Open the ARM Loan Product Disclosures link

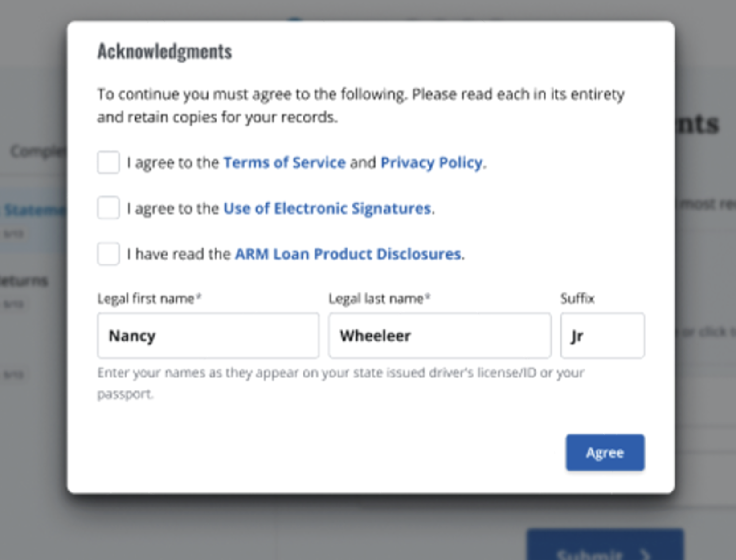point(348,254)
